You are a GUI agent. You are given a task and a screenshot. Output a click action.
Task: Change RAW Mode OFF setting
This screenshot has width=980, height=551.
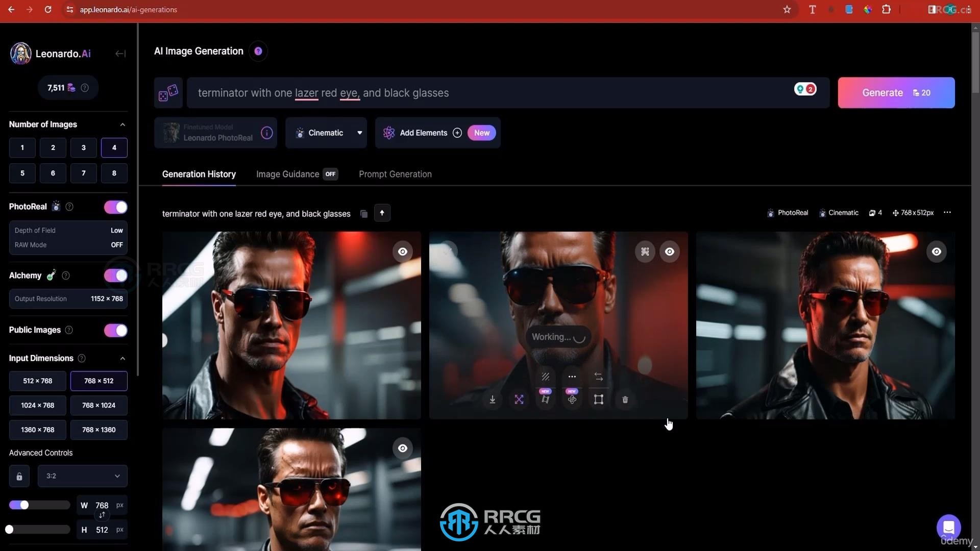click(x=68, y=245)
